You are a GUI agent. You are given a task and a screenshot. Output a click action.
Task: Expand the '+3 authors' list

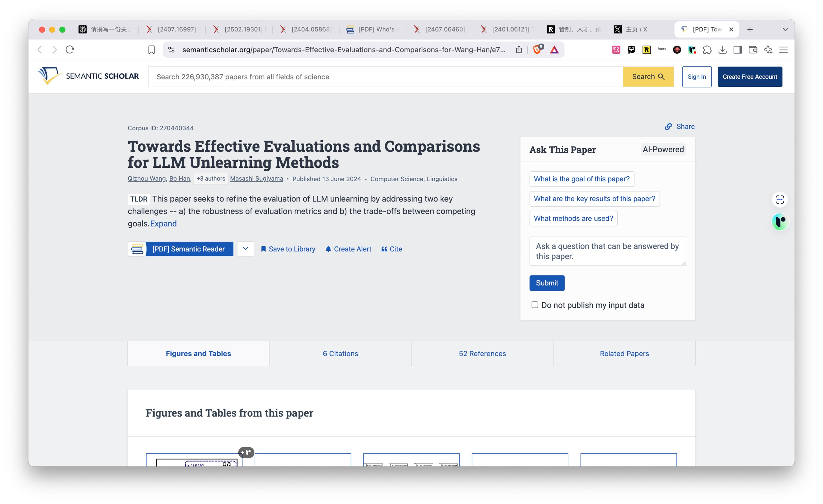tap(211, 178)
